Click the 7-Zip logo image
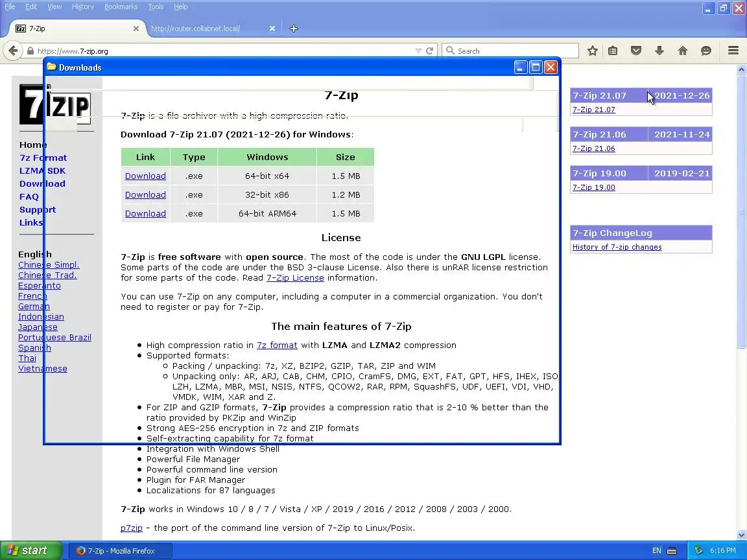The image size is (747, 560). (x=54, y=104)
